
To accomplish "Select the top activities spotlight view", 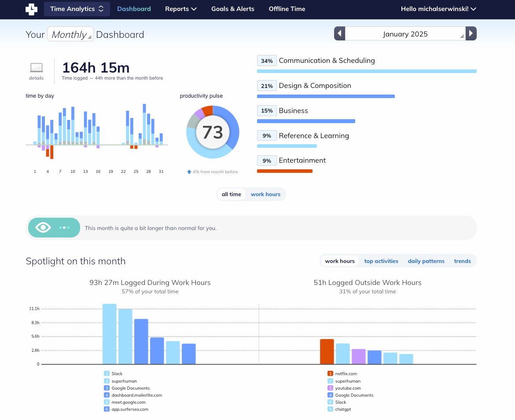I will [x=381, y=261].
